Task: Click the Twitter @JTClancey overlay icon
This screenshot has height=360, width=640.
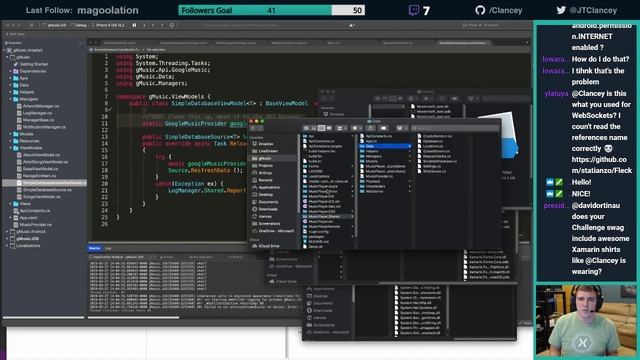Action: click(x=561, y=10)
